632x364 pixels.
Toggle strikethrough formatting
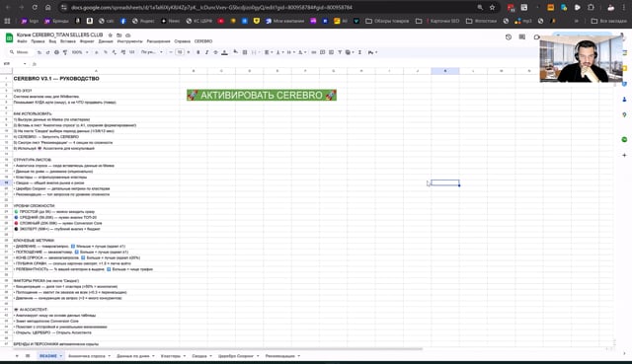coord(215,52)
